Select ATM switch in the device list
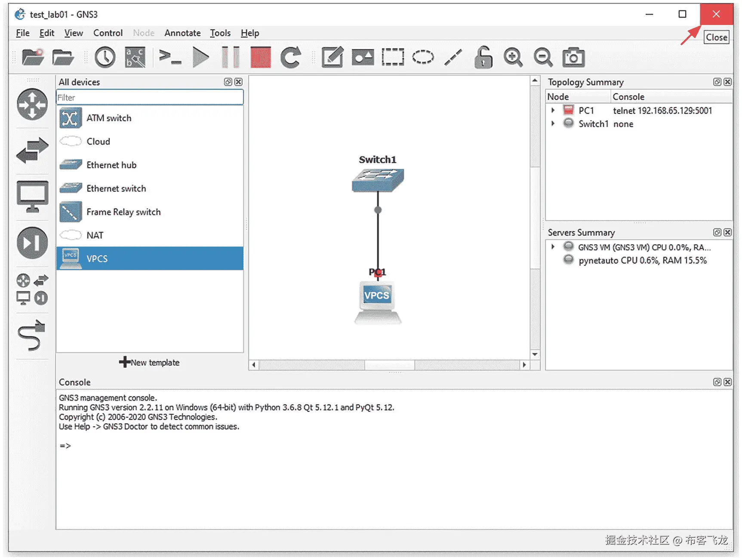This screenshot has height=560, width=742. [x=150, y=118]
